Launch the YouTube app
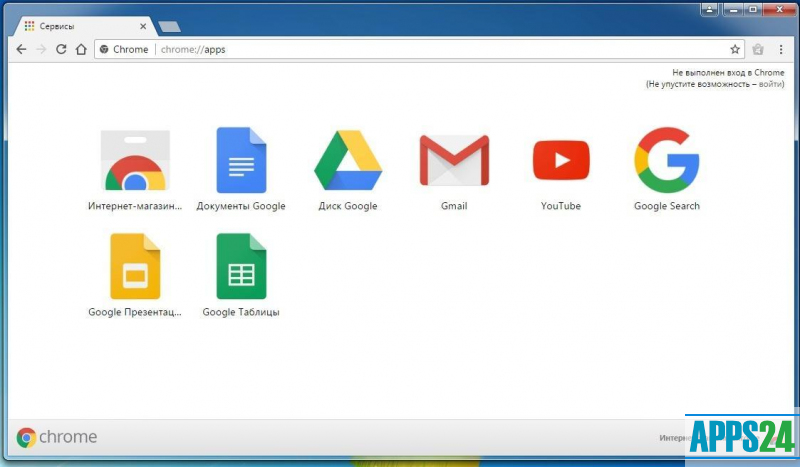The height and width of the screenshot is (467, 800). [561, 161]
